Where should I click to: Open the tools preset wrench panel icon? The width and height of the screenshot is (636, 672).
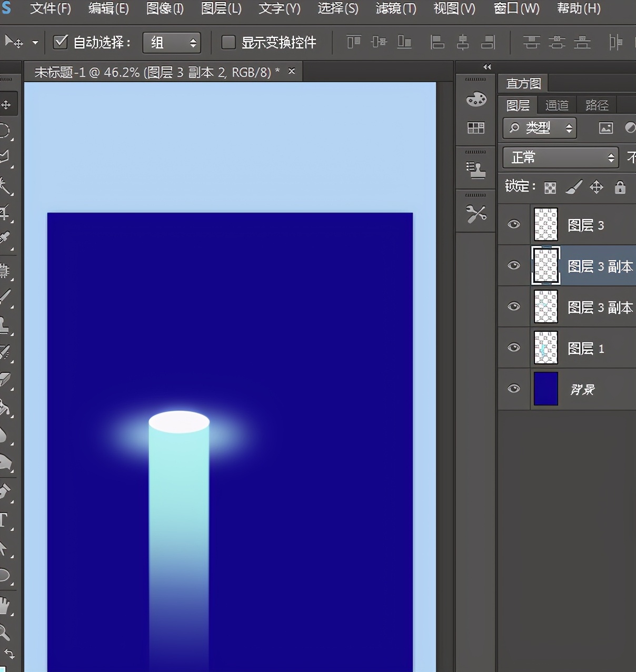point(476,214)
